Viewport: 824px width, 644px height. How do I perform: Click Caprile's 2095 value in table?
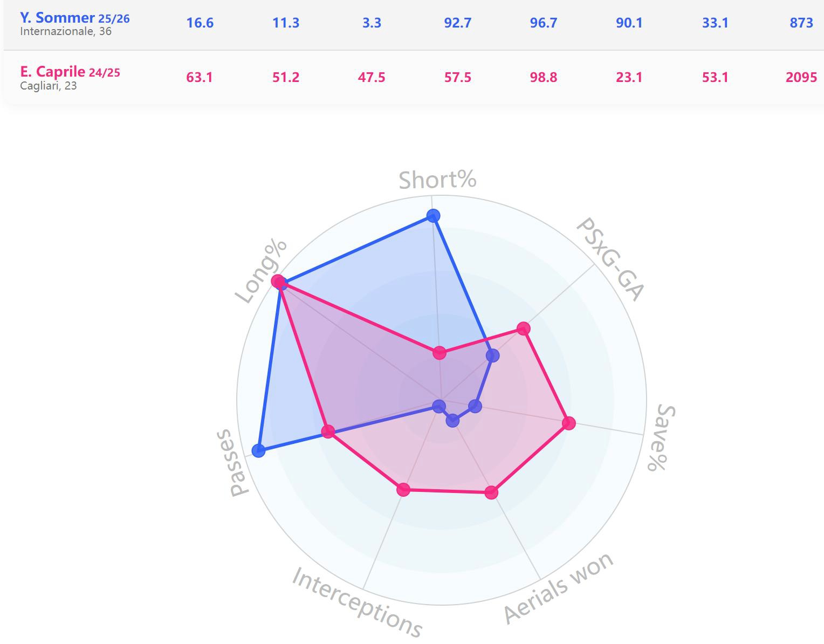[x=801, y=78]
